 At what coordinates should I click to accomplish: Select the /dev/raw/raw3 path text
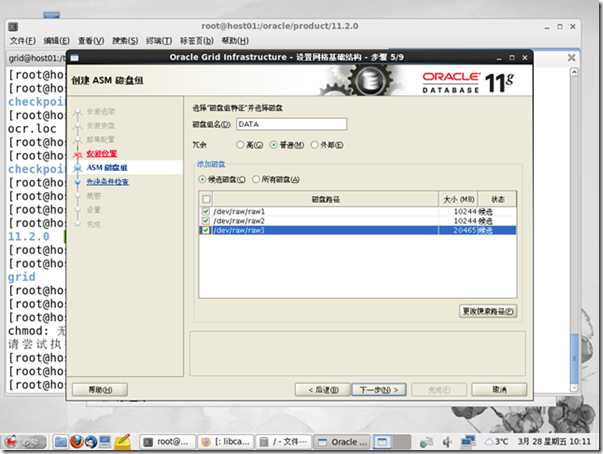point(239,230)
